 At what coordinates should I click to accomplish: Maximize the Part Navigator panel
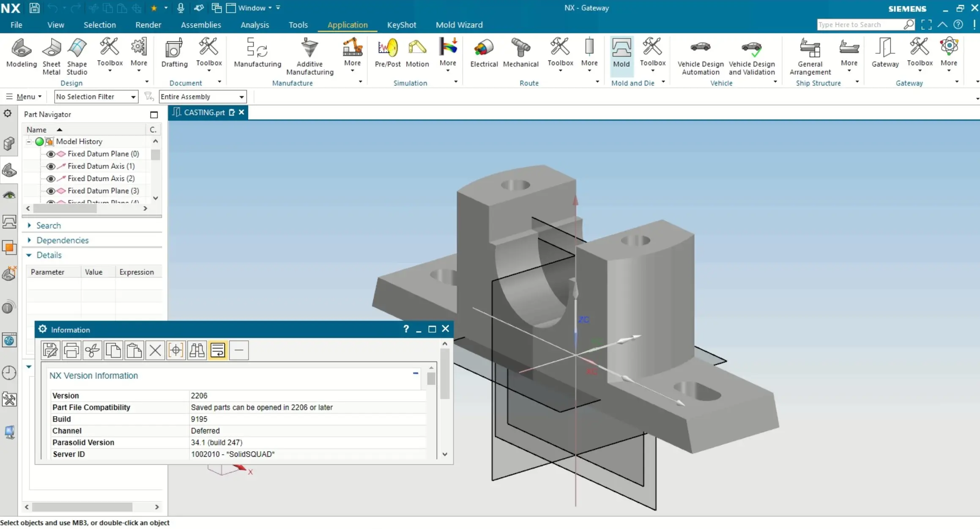pyautogui.click(x=154, y=115)
